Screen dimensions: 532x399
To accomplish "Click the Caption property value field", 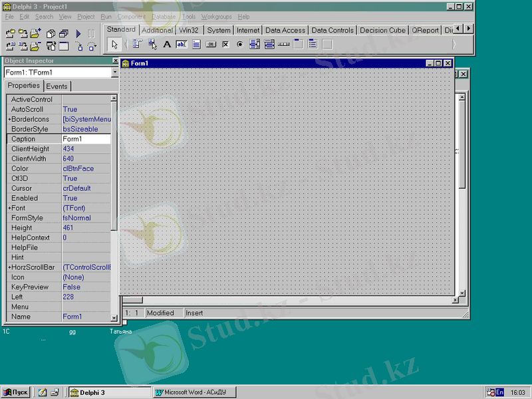I will coord(85,139).
